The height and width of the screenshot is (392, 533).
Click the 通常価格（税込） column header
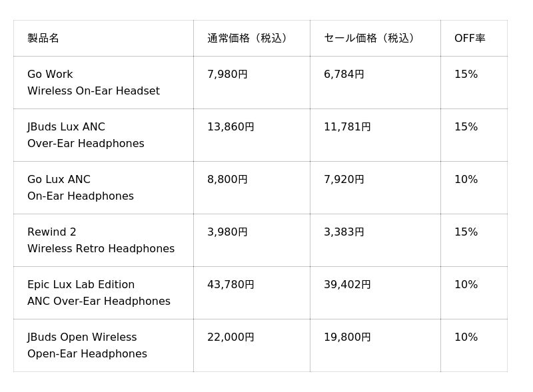click(248, 39)
